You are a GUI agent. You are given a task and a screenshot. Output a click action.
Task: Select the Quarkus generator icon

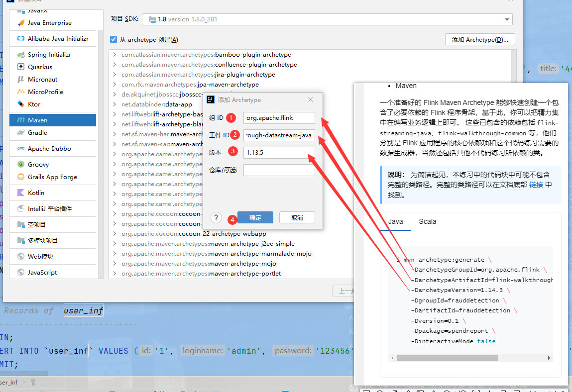21,67
